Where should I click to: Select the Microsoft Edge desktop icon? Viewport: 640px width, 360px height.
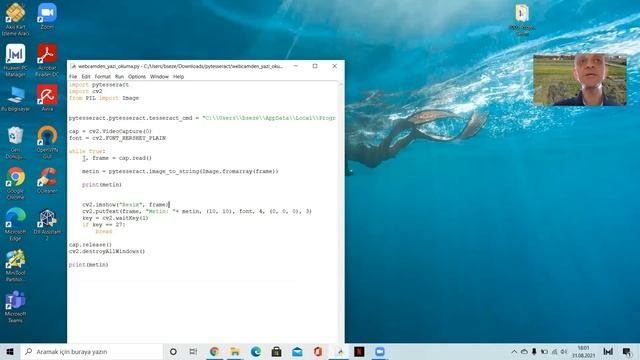[x=15, y=224]
